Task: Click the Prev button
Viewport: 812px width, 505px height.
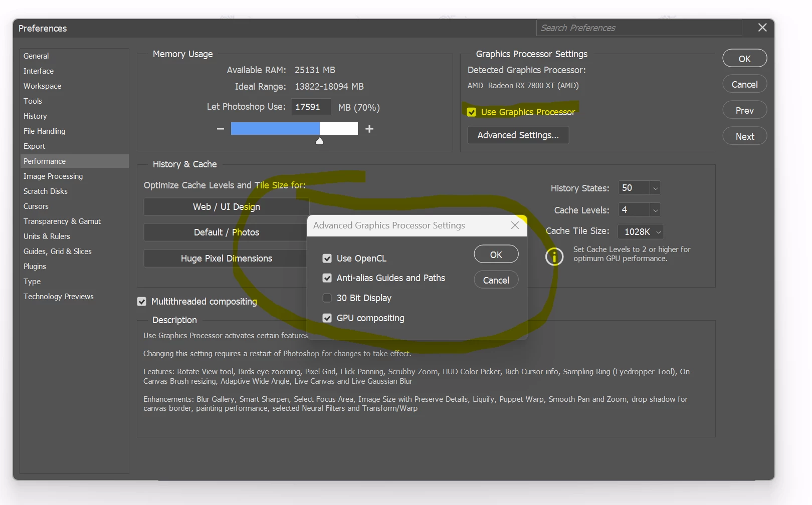Action: pyautogui.click(x=745, y=110)
